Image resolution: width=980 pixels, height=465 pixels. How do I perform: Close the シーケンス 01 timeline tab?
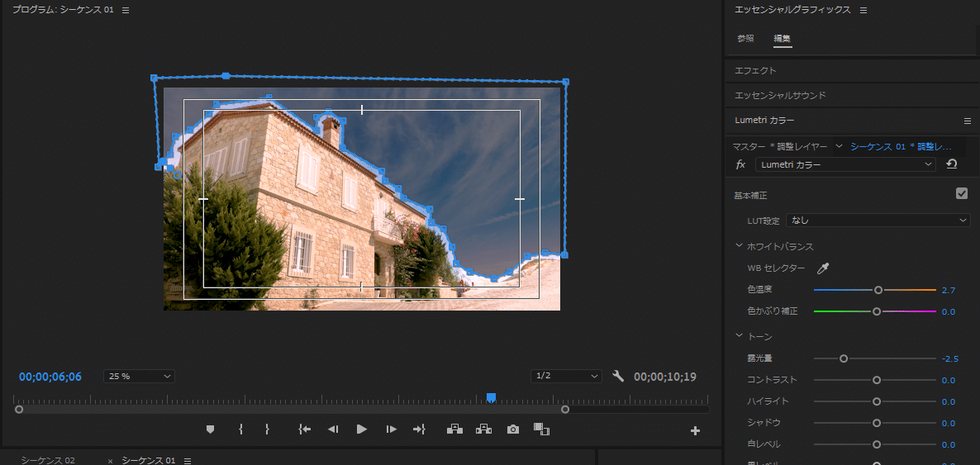110,461
